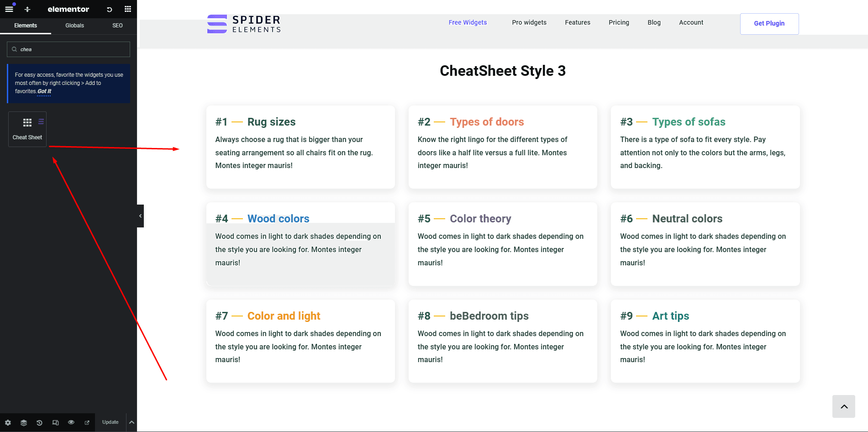Switch responsive mode device icon

tap(56, 422)
